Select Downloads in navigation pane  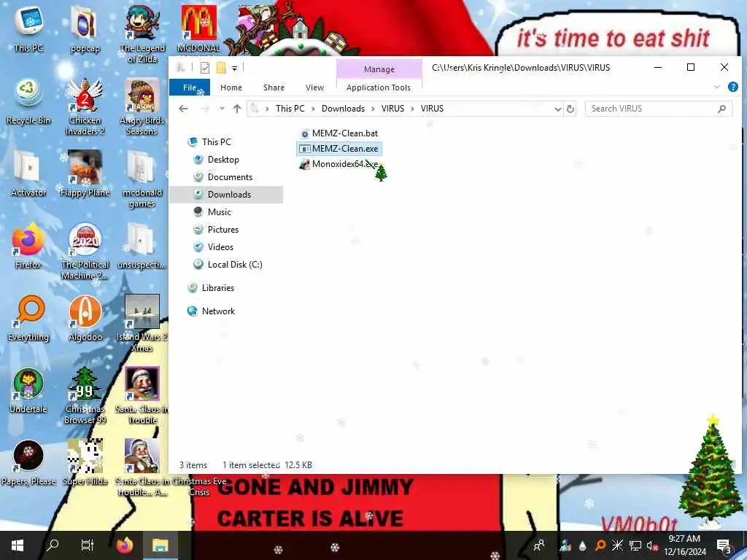click(226, 194)
